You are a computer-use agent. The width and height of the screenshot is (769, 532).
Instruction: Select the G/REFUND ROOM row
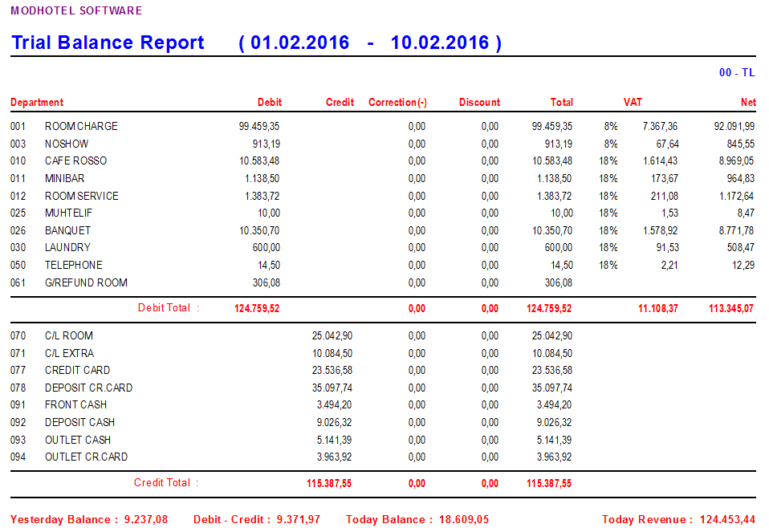click(x=86, y=283)
